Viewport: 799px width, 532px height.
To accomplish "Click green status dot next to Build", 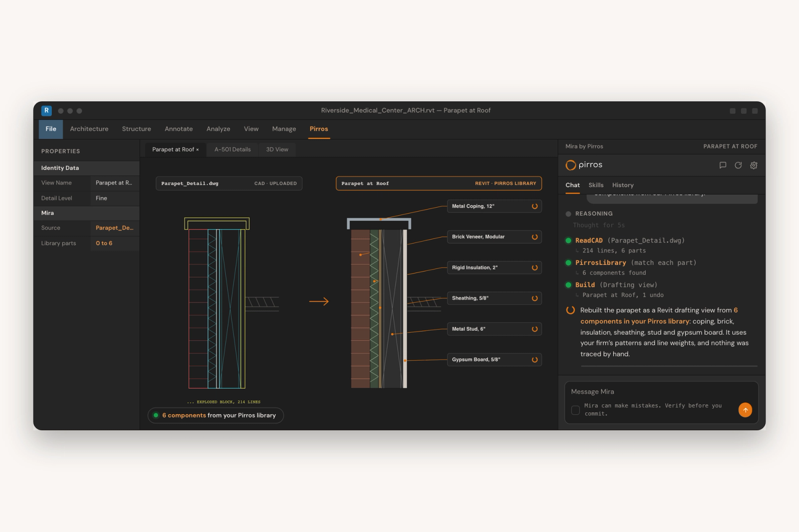I will (x=568, y=285).
